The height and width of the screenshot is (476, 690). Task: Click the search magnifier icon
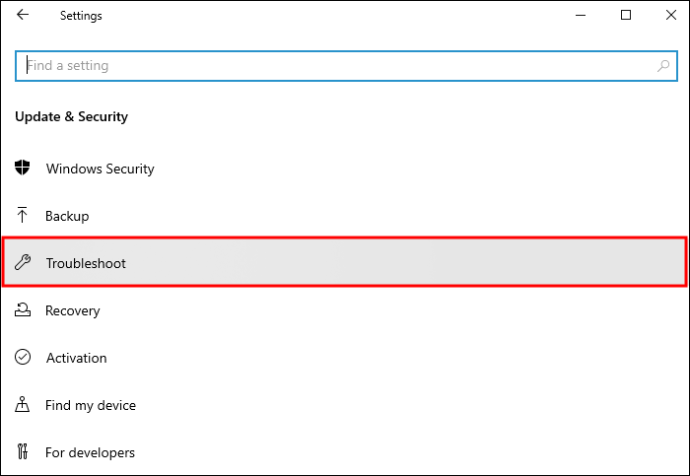pos(663,66)
